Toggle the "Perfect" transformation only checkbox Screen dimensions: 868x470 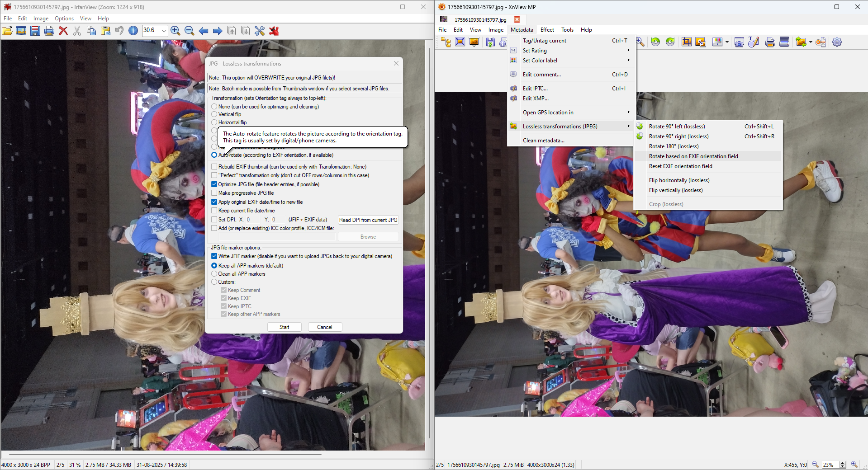[214, 175]
